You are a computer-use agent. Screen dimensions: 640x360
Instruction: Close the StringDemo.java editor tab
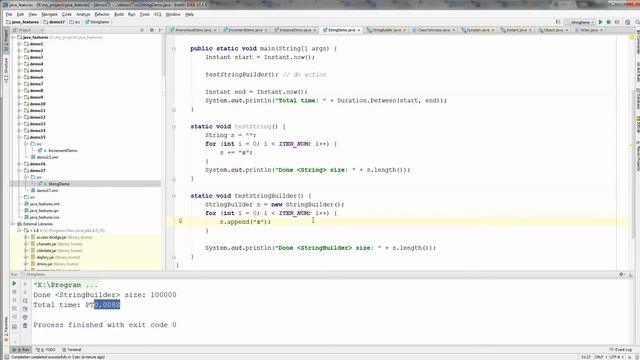point(359,30)
